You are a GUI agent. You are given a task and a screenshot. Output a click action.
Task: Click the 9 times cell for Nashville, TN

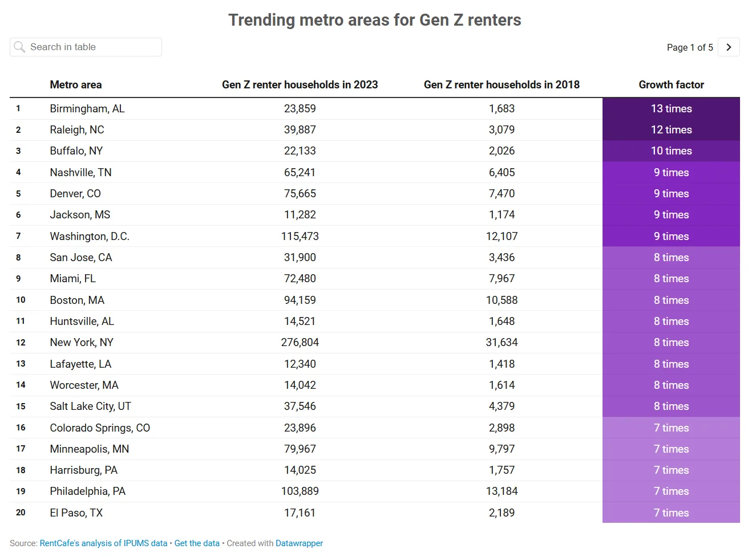click(671, 172)
